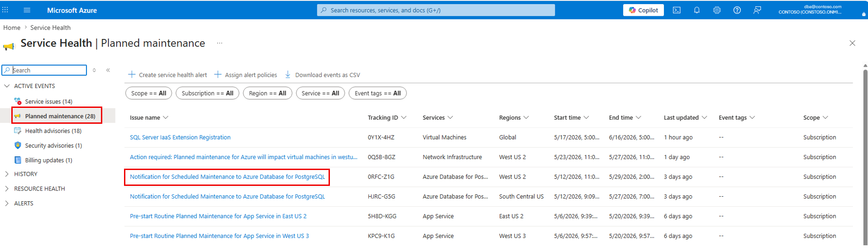Open SQL Server IaaS Extension Registration issue
The width and height of the screenshot is (868, 248).
point(180,137)
